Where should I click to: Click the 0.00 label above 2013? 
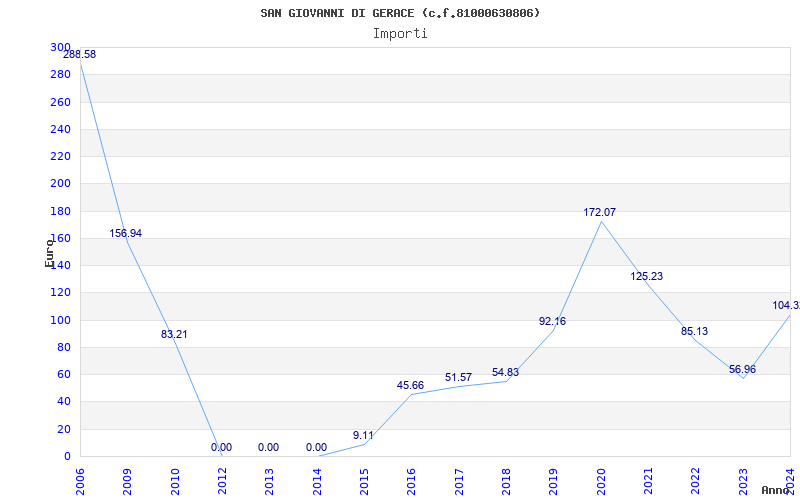coord(268,447)
